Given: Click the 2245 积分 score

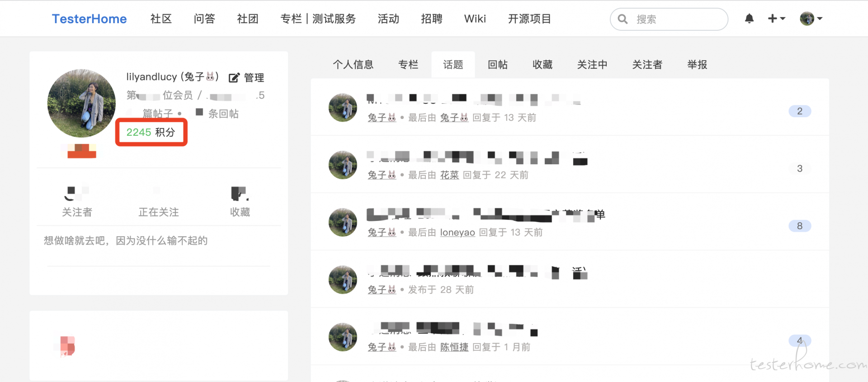Looking at the screenshot, I should (x=151, y=132).
